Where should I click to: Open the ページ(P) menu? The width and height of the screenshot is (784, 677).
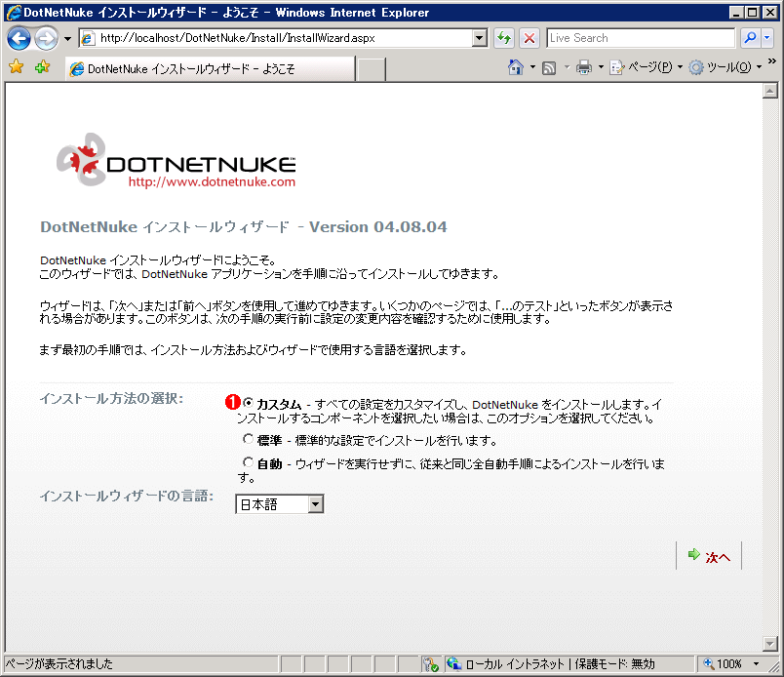click(646, 67)
